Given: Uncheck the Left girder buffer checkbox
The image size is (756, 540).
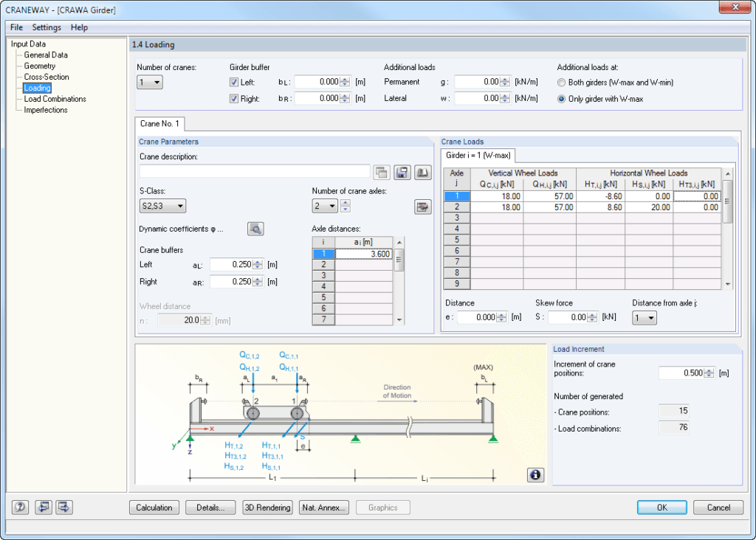Looking at the screenshot, I should pos(234,82).
